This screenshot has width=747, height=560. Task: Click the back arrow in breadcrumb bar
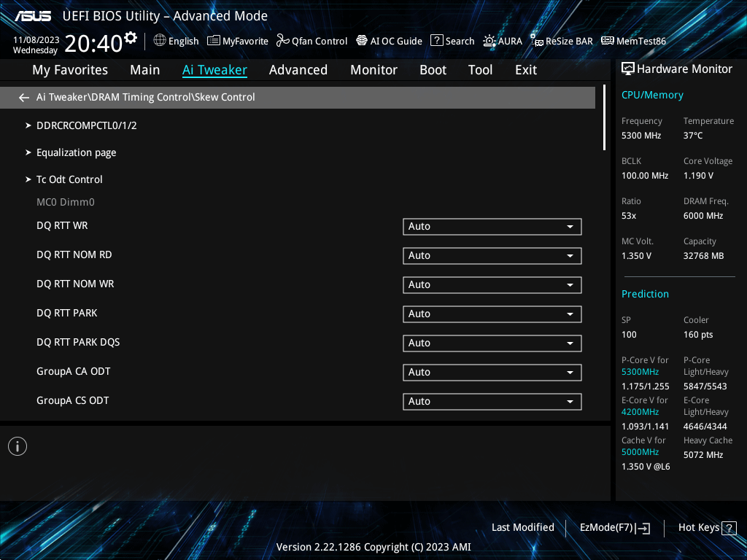point(24,98)
